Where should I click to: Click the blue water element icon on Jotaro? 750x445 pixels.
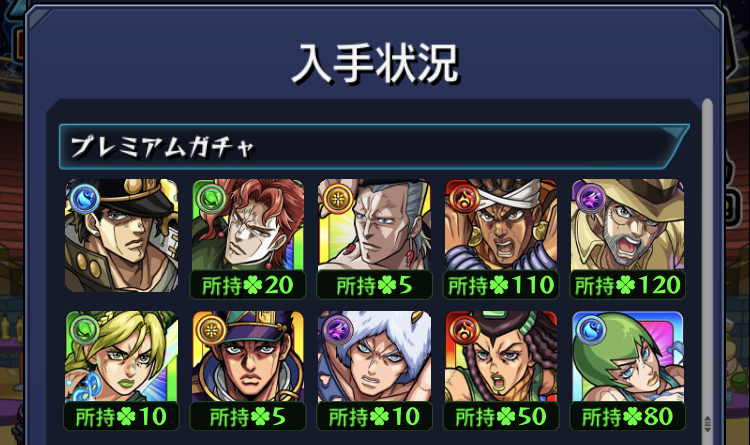click(85, 198)
